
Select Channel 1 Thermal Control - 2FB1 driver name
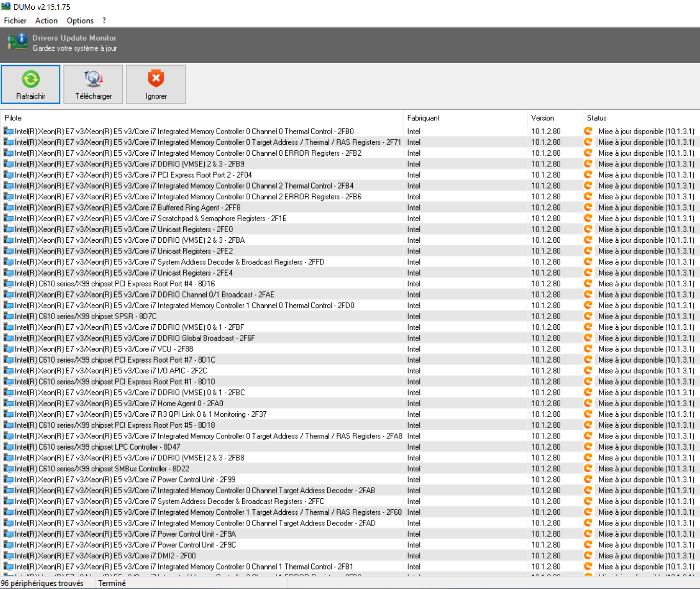coord(184,566)
